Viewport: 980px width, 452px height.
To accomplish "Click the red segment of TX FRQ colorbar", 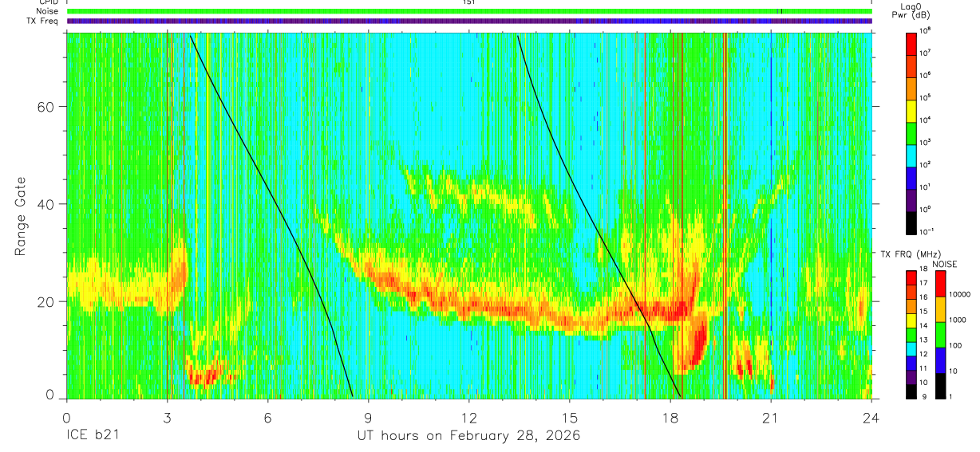I will (x=911, y=278).
